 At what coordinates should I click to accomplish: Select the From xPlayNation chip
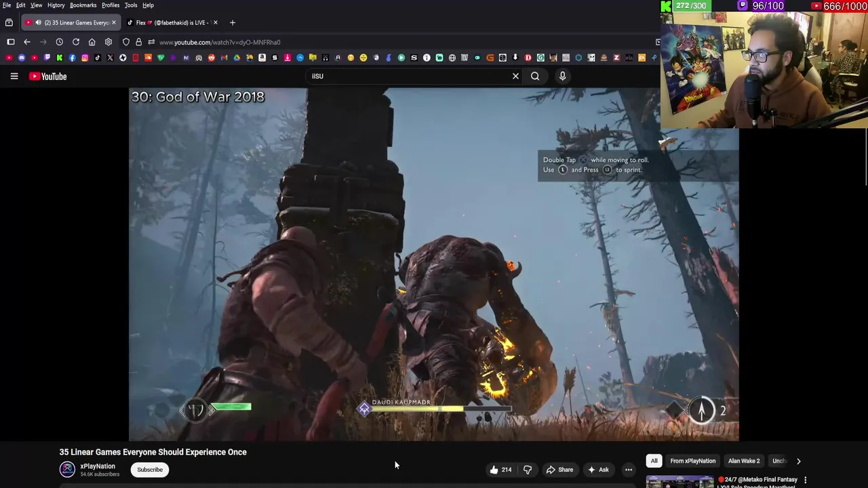pos(692,461)
